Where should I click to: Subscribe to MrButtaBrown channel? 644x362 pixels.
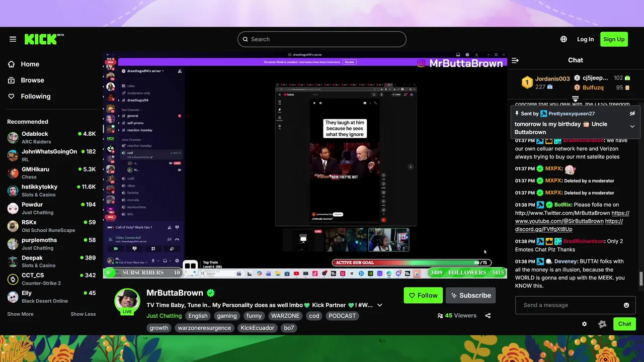[471, 296]
